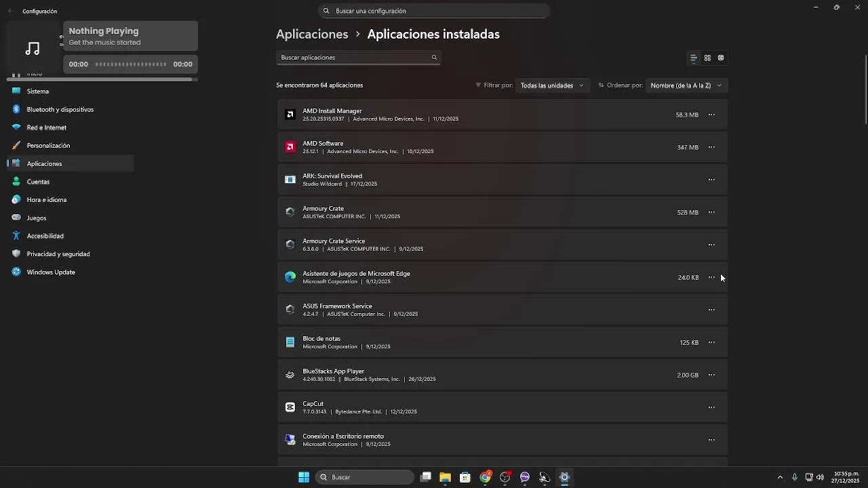Click the Buscar aplicaciones search field
Image resolution: width=868 pixels, height=488 pixels.
(359, 58)
